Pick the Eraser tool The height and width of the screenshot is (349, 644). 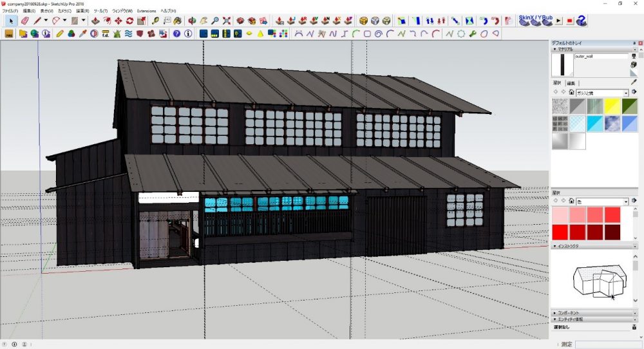24,21
